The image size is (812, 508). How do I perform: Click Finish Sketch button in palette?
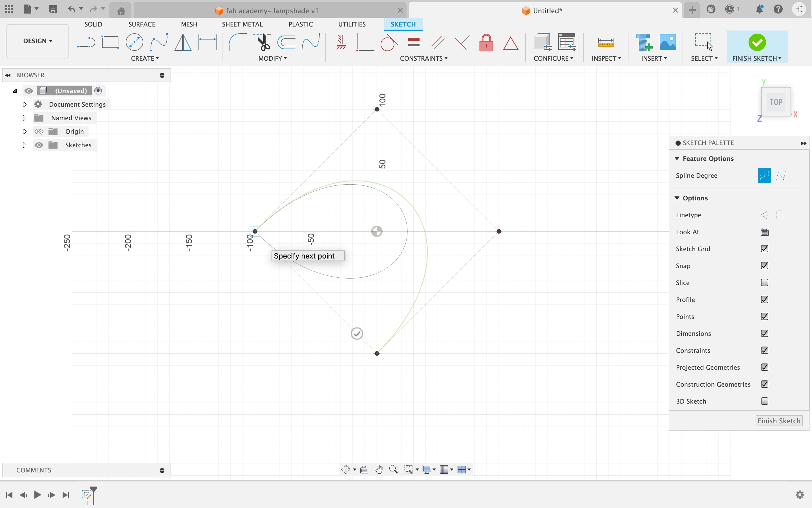(779, 421)
